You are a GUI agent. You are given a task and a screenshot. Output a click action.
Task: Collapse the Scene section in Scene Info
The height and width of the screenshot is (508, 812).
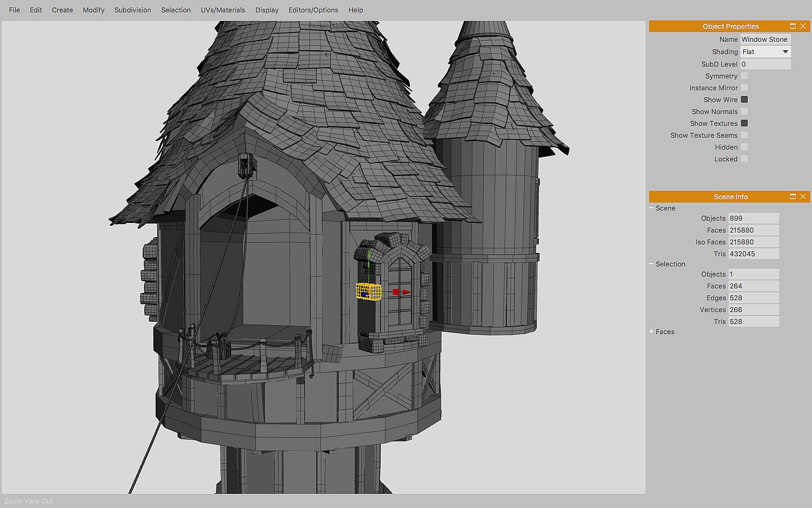(x=651, y=208)
